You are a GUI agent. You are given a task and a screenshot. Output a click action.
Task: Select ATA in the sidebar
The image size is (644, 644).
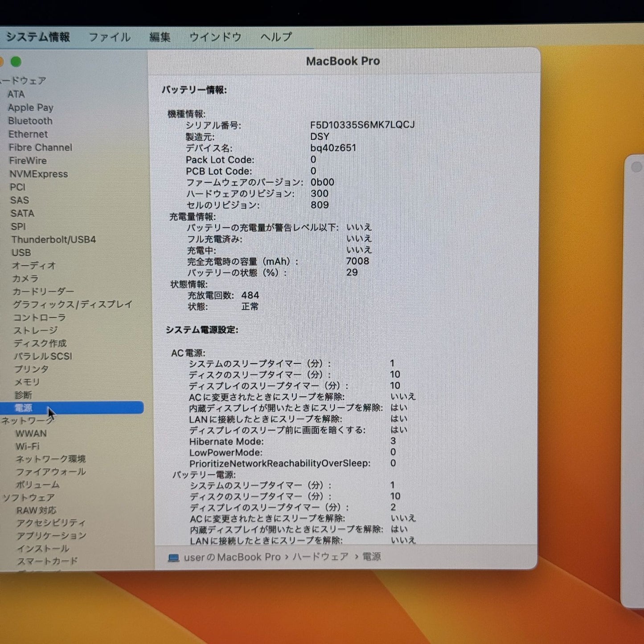pos(16,94)
